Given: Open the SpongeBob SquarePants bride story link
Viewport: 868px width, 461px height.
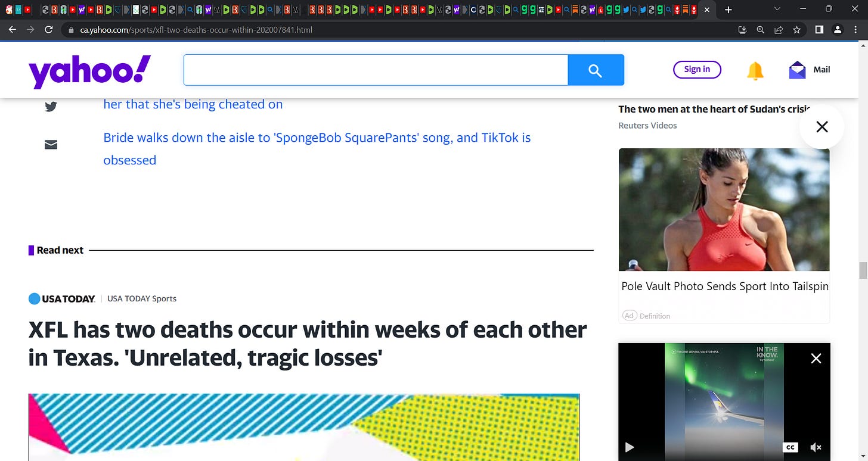Looking at the screenshot, I should click(317, 149).
